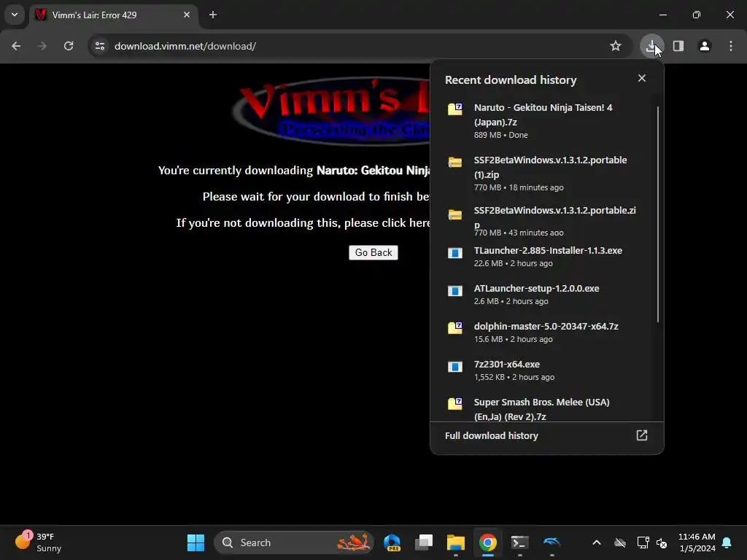Viewport: 747px width, 560px height.
Task: Open Chrome's three-dot menu
Action: [731, 46]
